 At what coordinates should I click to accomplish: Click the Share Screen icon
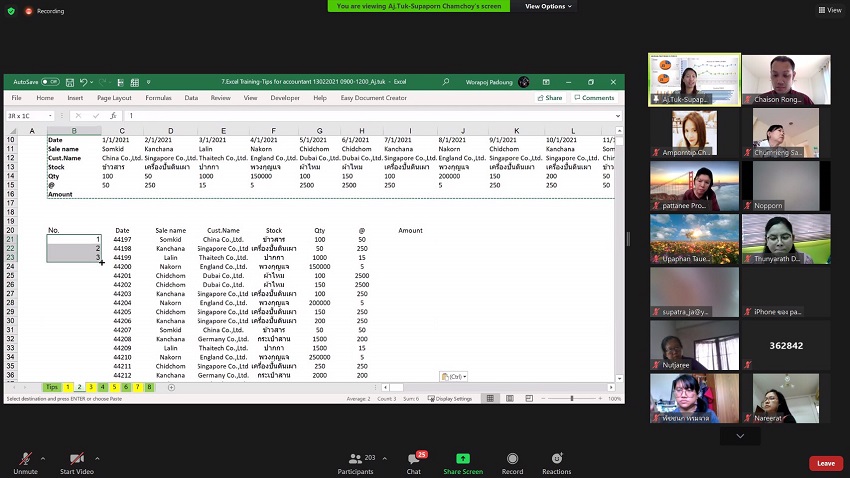(463, 462)
